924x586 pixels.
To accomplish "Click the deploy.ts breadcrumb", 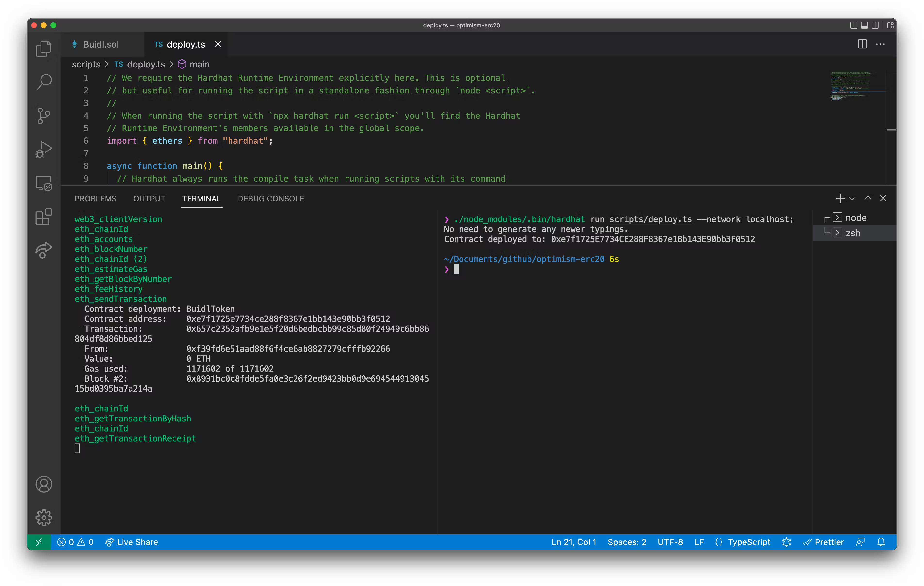I will click(140, 65).
